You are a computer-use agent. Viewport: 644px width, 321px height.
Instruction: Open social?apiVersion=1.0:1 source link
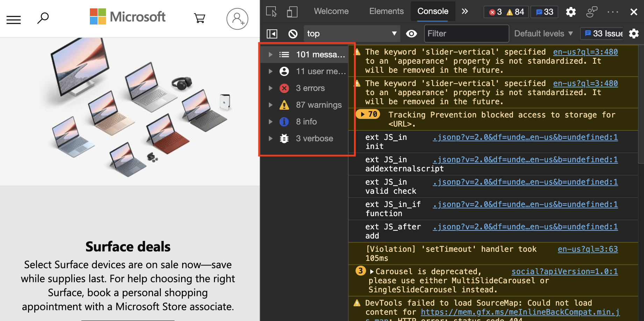(565, 272)
